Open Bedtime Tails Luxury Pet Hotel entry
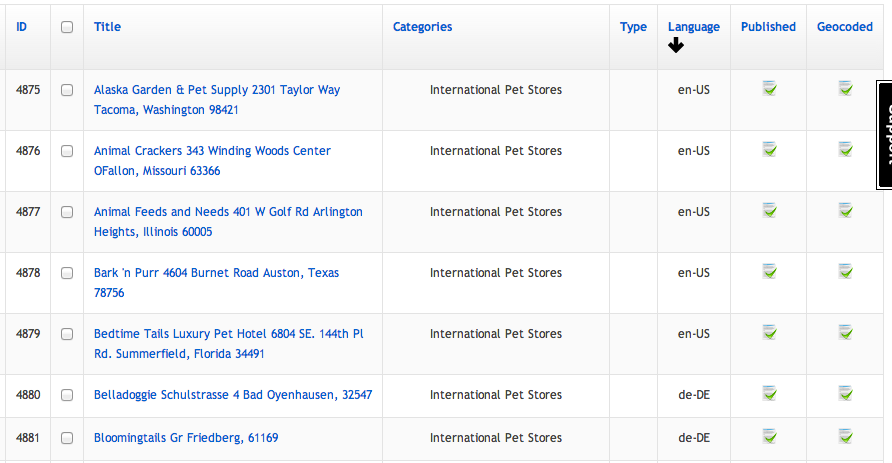 click(x=229, y=344)
